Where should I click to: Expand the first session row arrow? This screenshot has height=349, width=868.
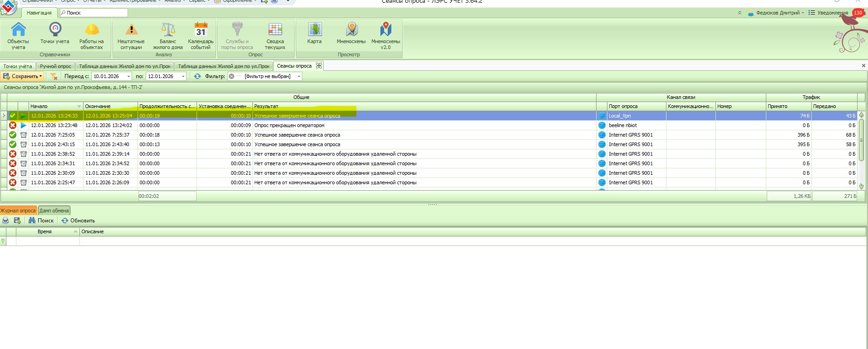(x=4, y=116)
